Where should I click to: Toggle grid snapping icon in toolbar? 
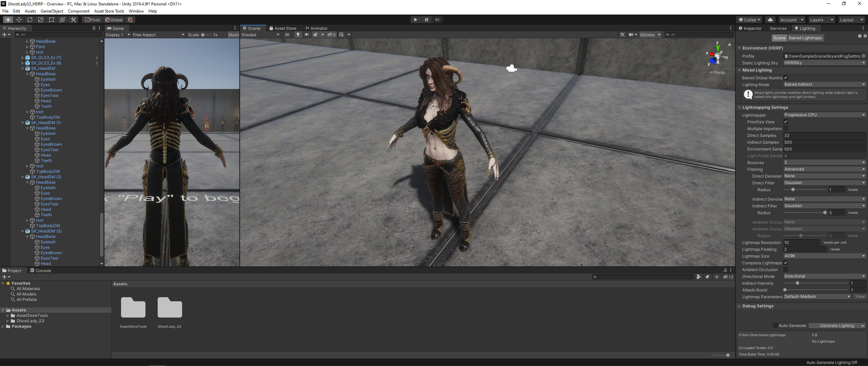[131, 20]
